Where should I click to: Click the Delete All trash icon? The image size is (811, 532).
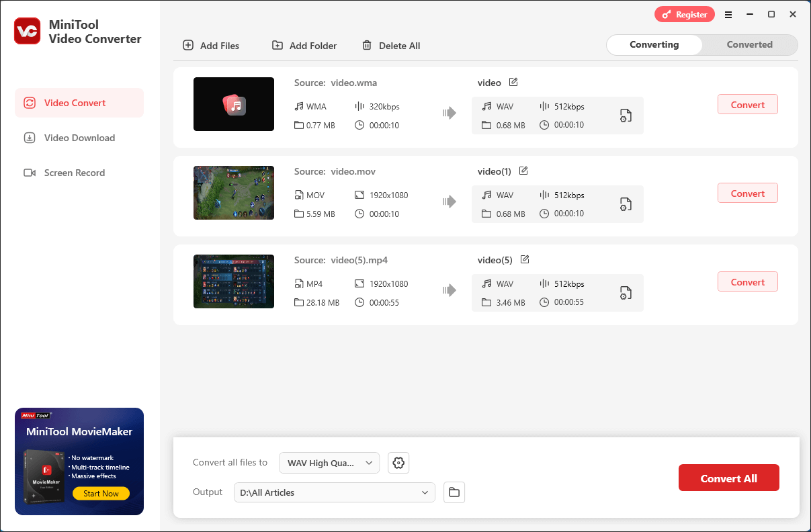click(x=367, y=45)
